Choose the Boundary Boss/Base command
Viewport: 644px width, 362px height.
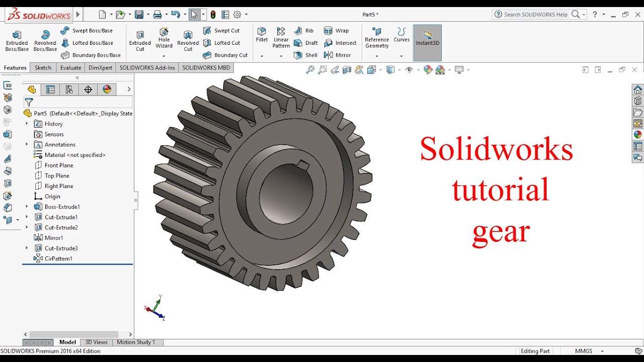pos(91,55)
